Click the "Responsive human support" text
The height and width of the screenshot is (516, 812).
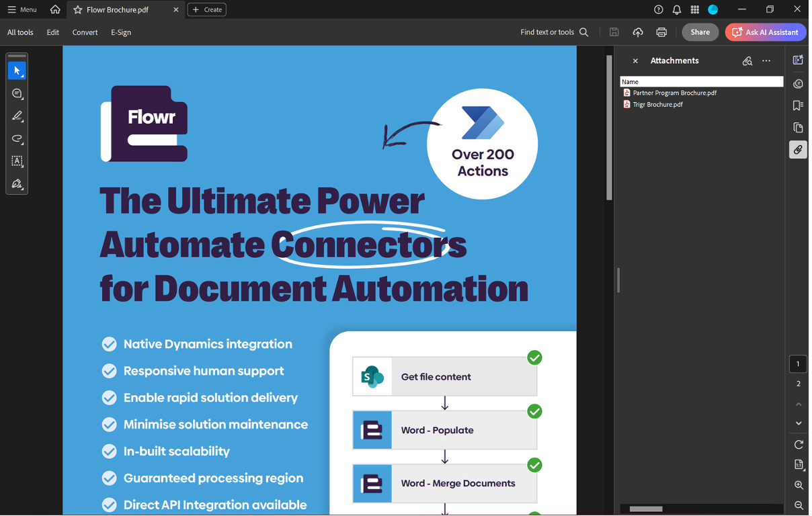point(204,371)
